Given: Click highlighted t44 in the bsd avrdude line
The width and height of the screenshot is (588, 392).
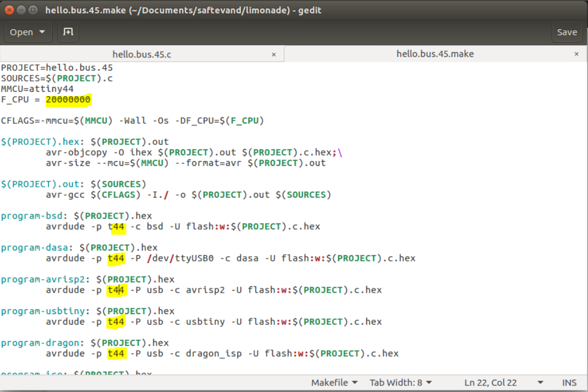Looking at the screenshot, I should coord(116,227).
